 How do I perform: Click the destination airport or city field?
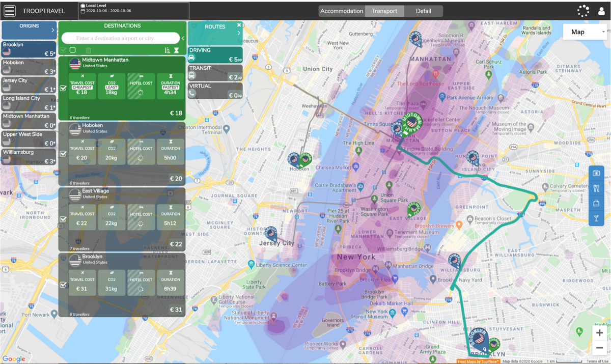(x=120, y=38)
